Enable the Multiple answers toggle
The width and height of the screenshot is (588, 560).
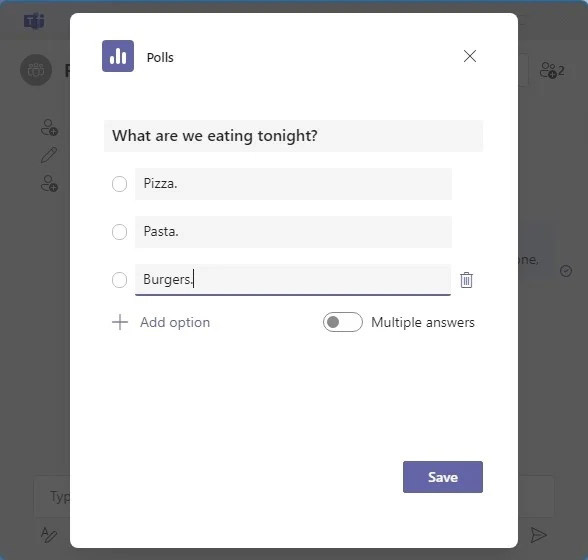(x=342, y=322)
